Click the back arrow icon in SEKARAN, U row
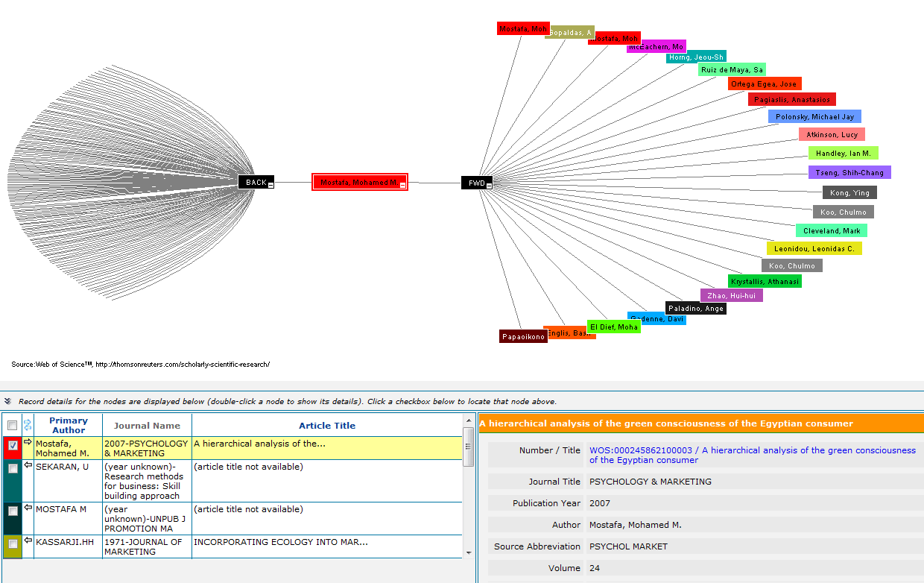The image size is (924, 583). coord(28,465)
